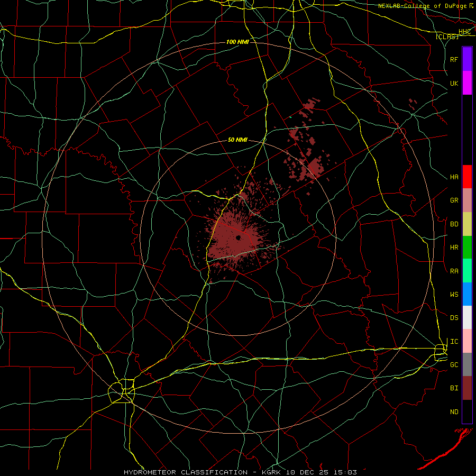Click the 'DS' legend label

point(454,318)
